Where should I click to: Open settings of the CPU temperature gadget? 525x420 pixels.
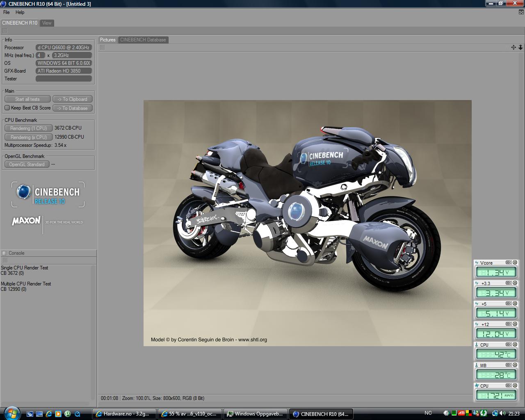[509, 345]
